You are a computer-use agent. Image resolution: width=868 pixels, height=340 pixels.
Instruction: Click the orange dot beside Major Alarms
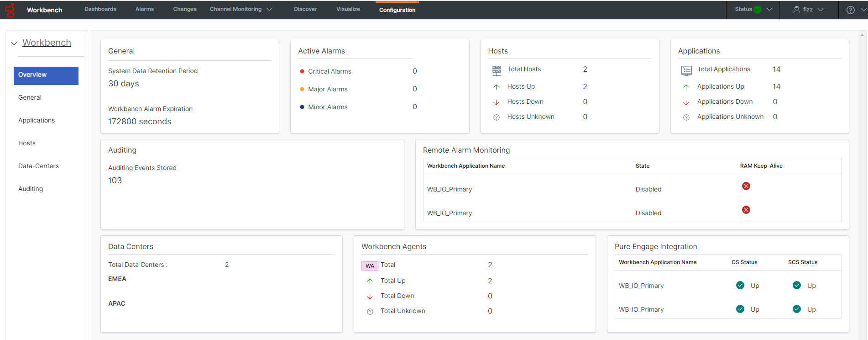pyautogui.click(x=302, y=89)
